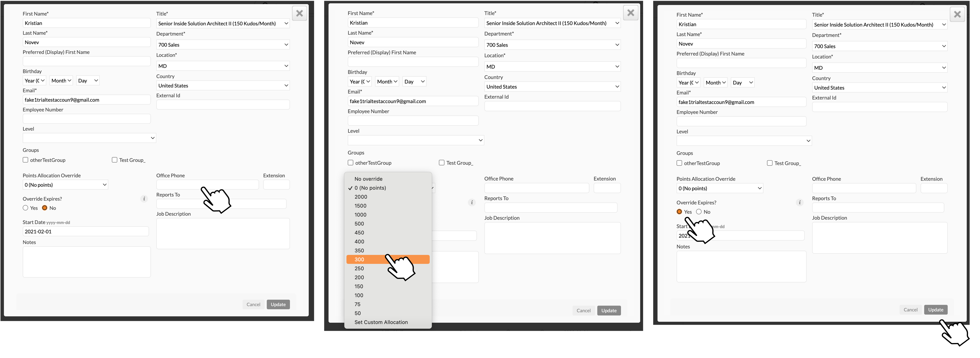The height and width of the screenshot is (358, 980).
Task: Click the Start Date field in left dialog
Action: coord(86,231)
